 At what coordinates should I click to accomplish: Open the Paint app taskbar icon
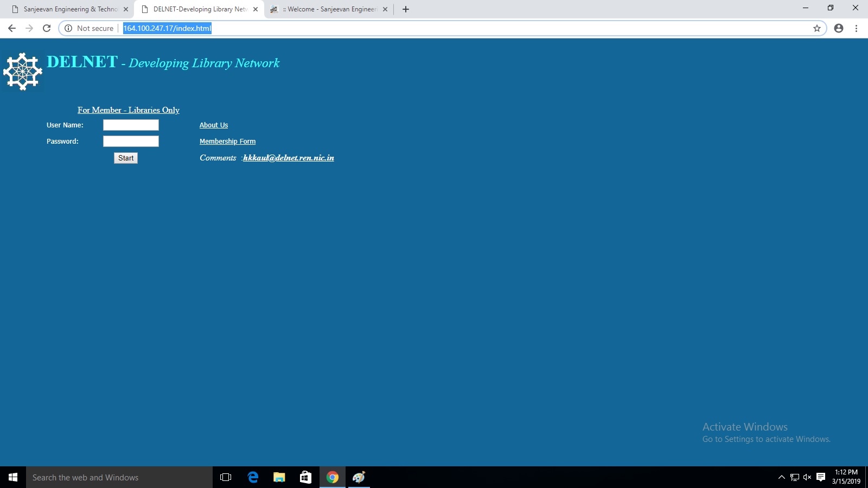(x=359, y=477)
